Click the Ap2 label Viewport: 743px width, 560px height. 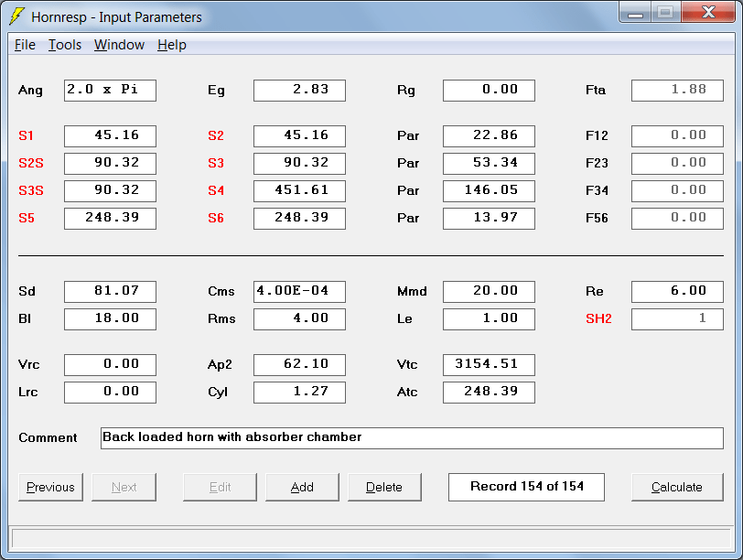[x=220, y=365]
